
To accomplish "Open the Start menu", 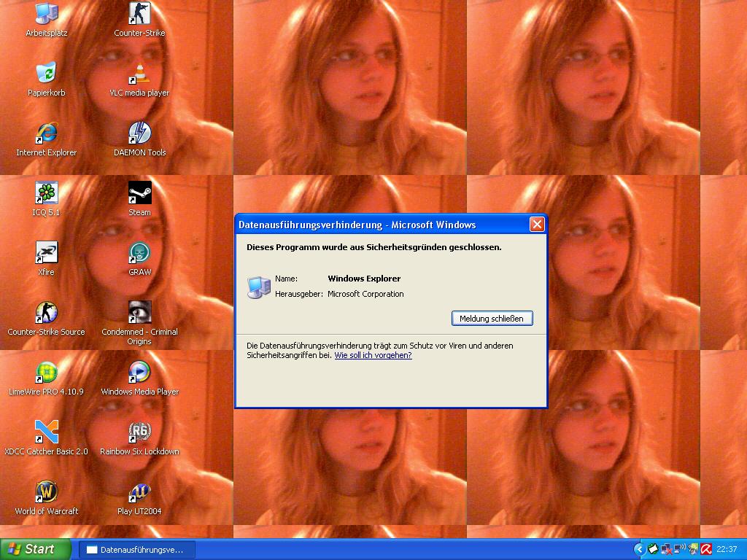I will point(36,549).
